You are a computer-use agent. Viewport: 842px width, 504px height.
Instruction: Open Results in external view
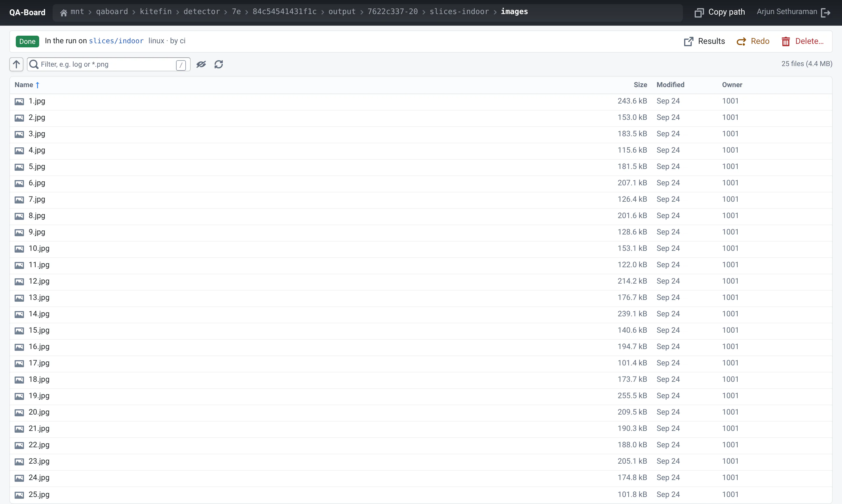coord(704,41)
